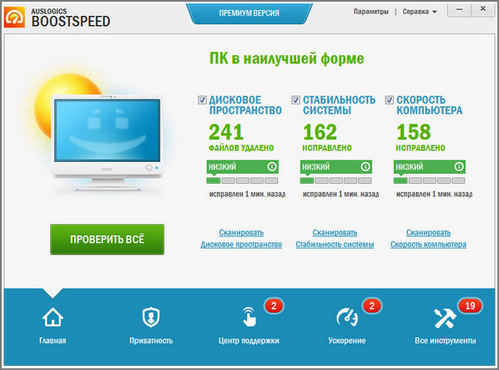Click info icon on Скорость компьютера НИЗКИЙ bar
Screen dimensions: 499x370
[x=459, y=166]
